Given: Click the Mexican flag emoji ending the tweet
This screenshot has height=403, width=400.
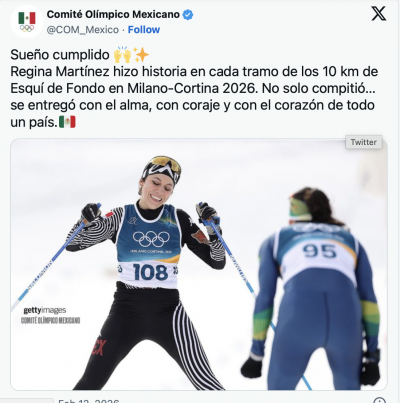Looking at the screenshot, I should point(67,122).
